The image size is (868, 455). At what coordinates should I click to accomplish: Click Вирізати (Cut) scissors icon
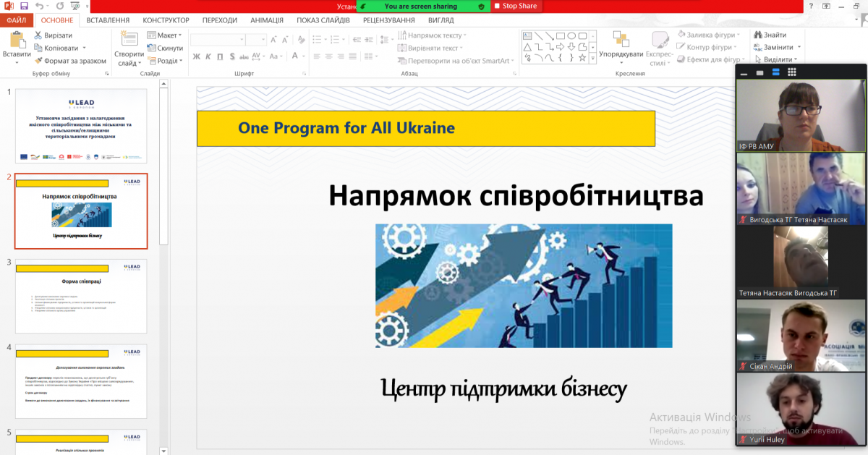[38, 35]
